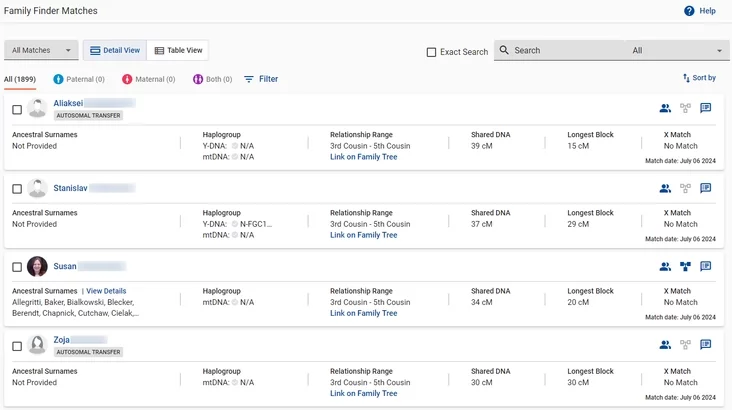Image resolution: width=732 pixels, height=410 pixels.
Task: Click the Filter lines icon
Action: point(249,79)
